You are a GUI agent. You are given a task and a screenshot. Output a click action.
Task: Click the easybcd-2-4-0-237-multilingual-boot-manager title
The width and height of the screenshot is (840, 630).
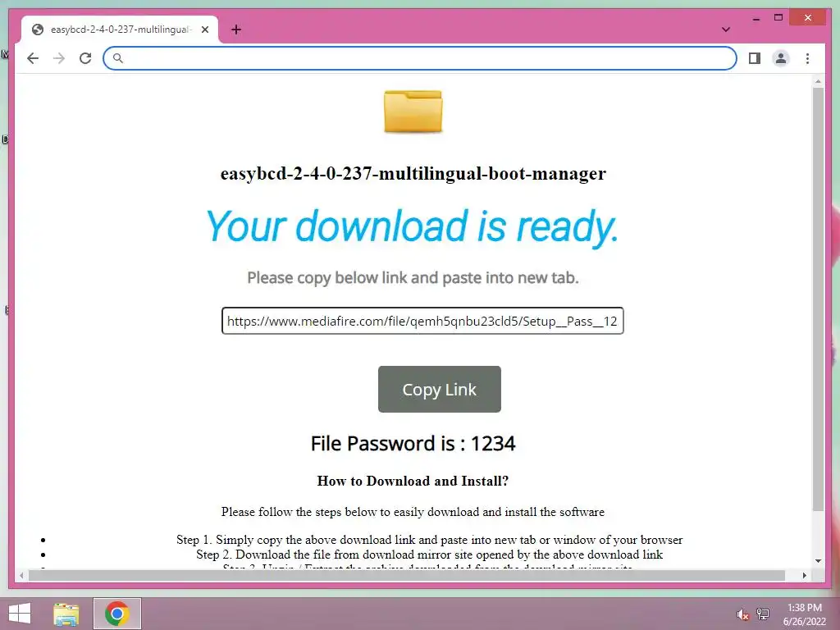tap(413, 174)
